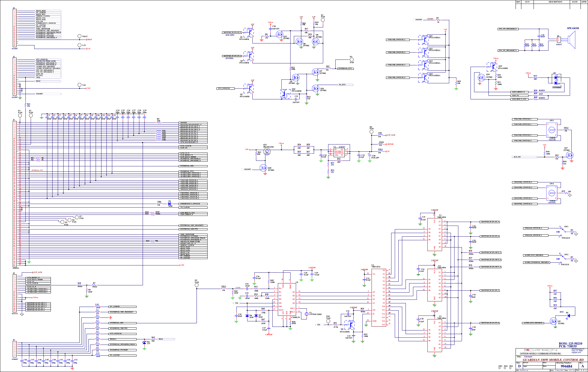Select the R43 560 resistor before BIAS
The width and height of the screenshot is (588, 372).
click(153, 339)
